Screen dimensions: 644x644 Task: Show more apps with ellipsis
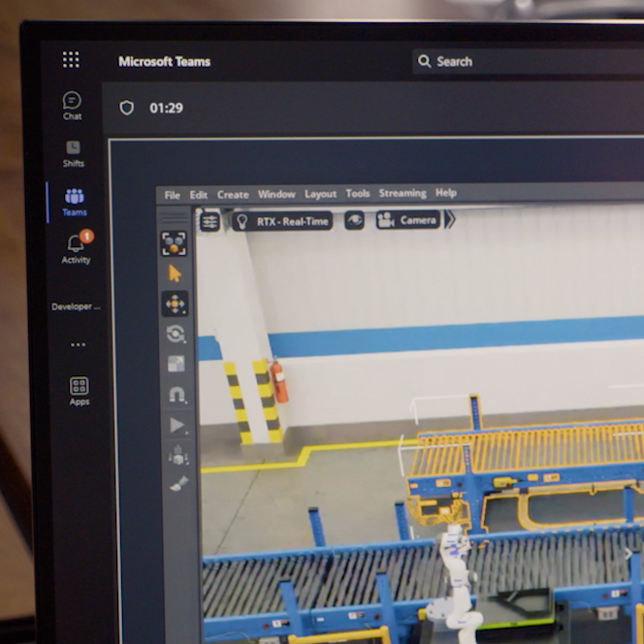[x=78, y=344]
